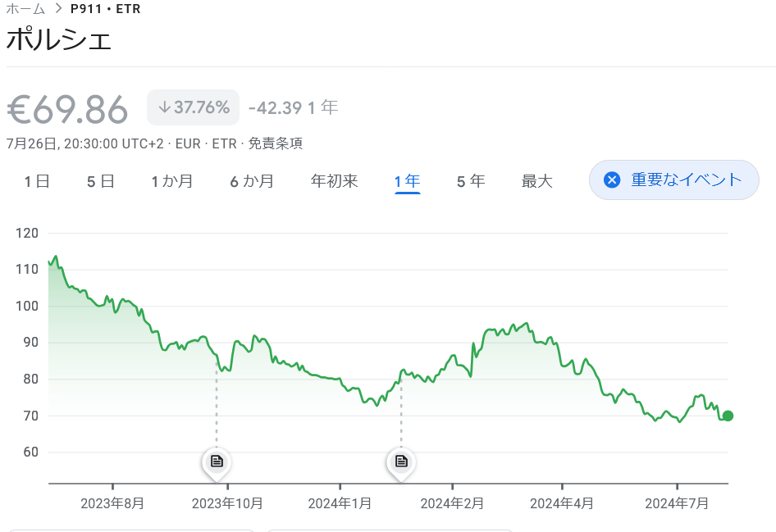Click the ホーム breadcrumb link
This screenshot has width=776, height=532.
pyautogui.click(x=25, y=9)
